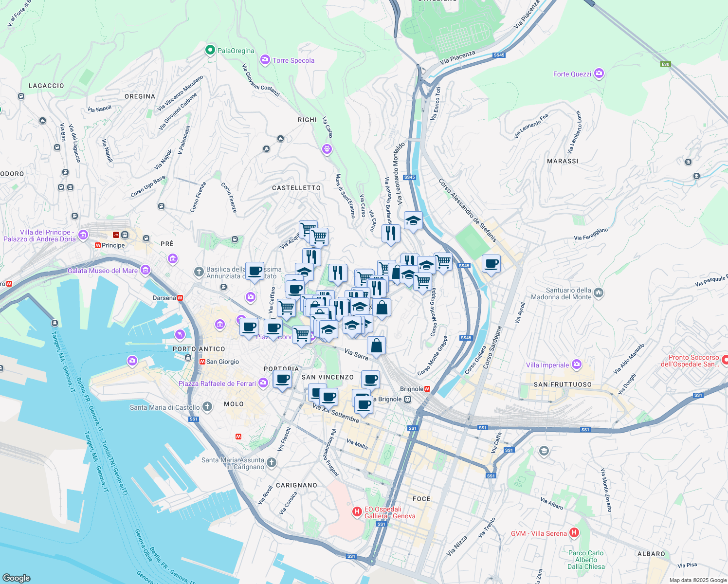This screenshot has width=728, height=584.
Task: Select the San Giorgio metro icon
Action: [x=202, y=362]
